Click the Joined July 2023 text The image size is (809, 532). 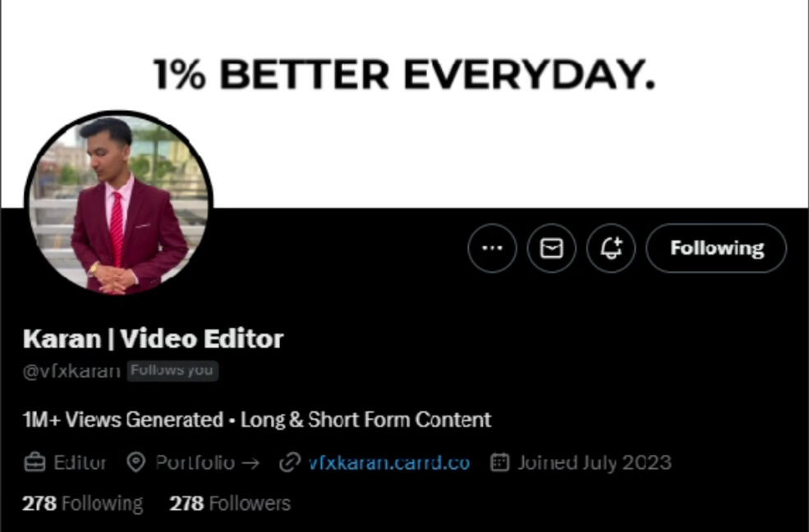[595, 462]
